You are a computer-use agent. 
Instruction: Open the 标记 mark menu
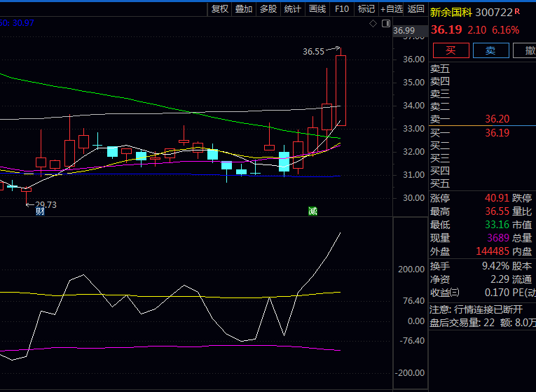(366, 9)
